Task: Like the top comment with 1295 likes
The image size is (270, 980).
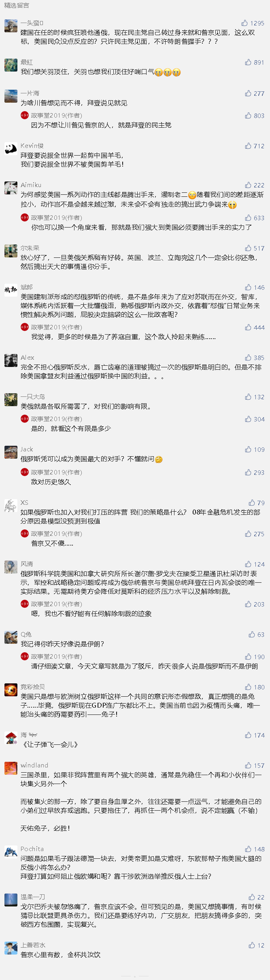Action: tap(244, 23)
